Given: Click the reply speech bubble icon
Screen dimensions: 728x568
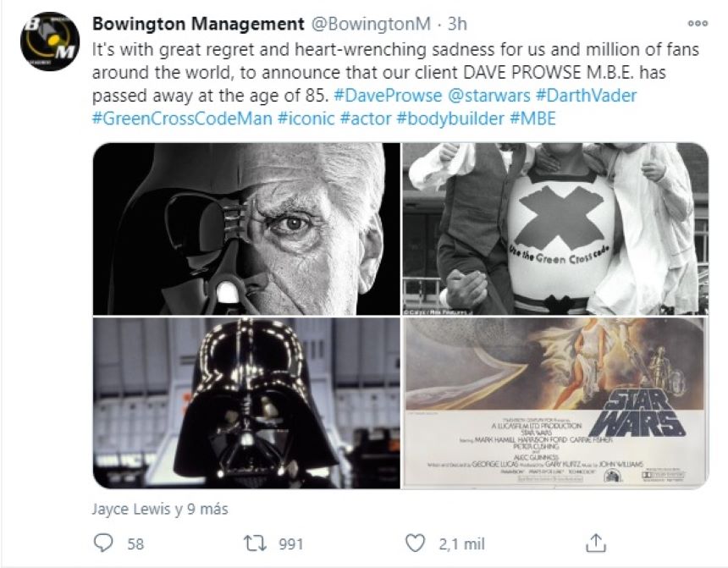Looking at the screenshot, I should 102,543.
